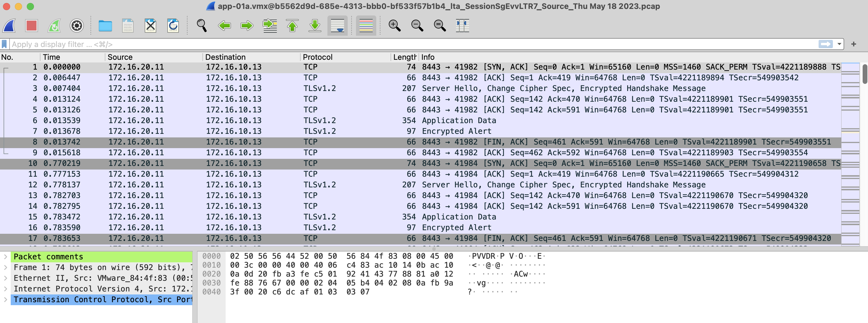Open capture options gear icon

77,26
